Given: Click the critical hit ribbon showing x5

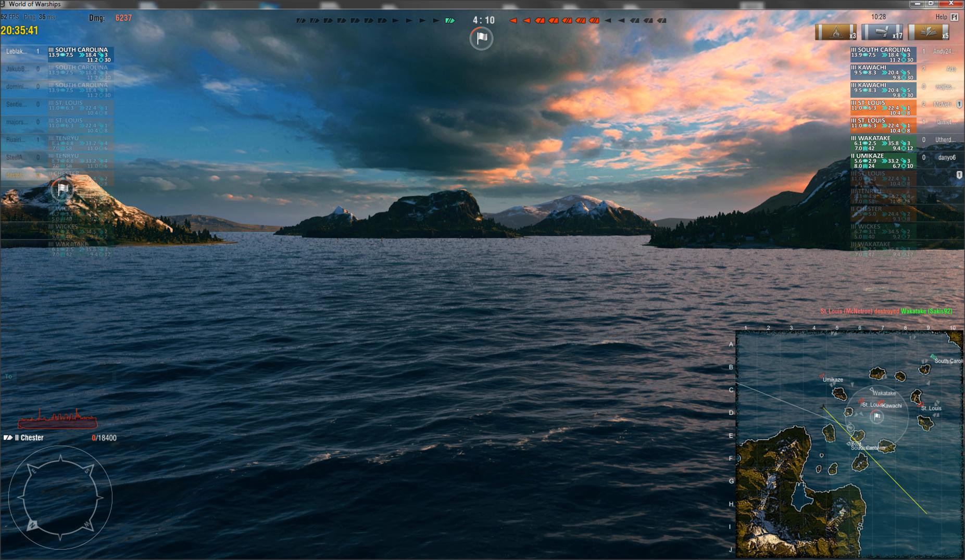Looking at the screenshot, I should coord(929,32).
